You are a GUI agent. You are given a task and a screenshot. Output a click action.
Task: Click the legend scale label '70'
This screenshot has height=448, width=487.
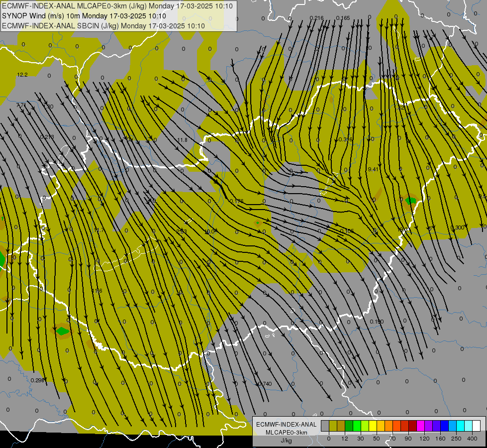point(392,439)
